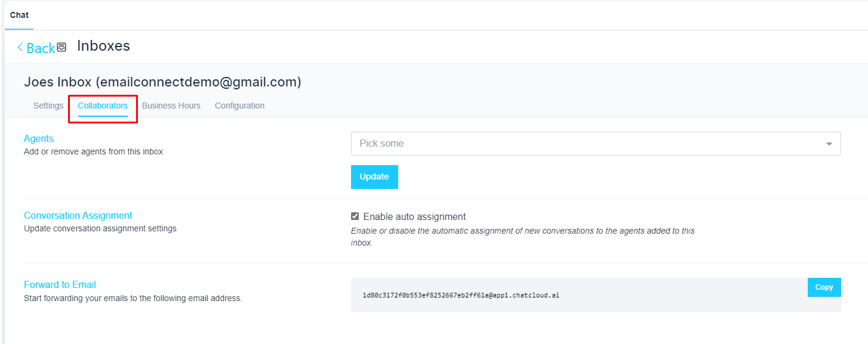Click the Conversation Assignment heading

[x=78, y=215]
